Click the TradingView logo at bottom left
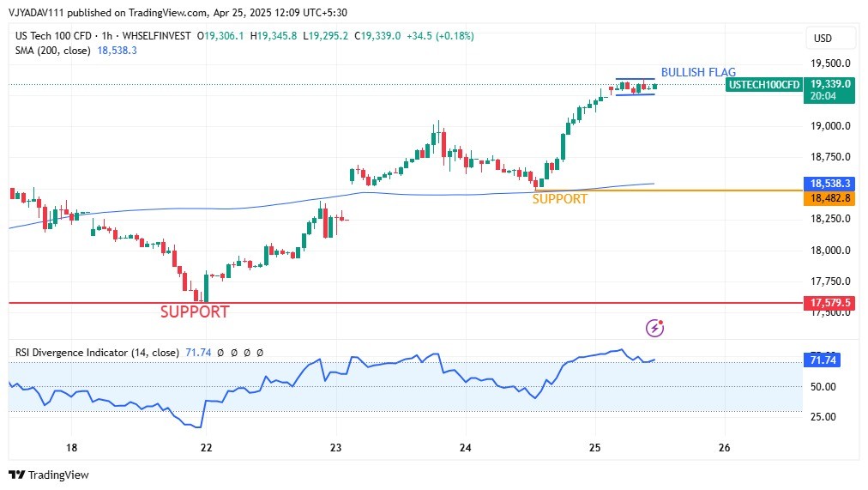 tap(49, 475)
